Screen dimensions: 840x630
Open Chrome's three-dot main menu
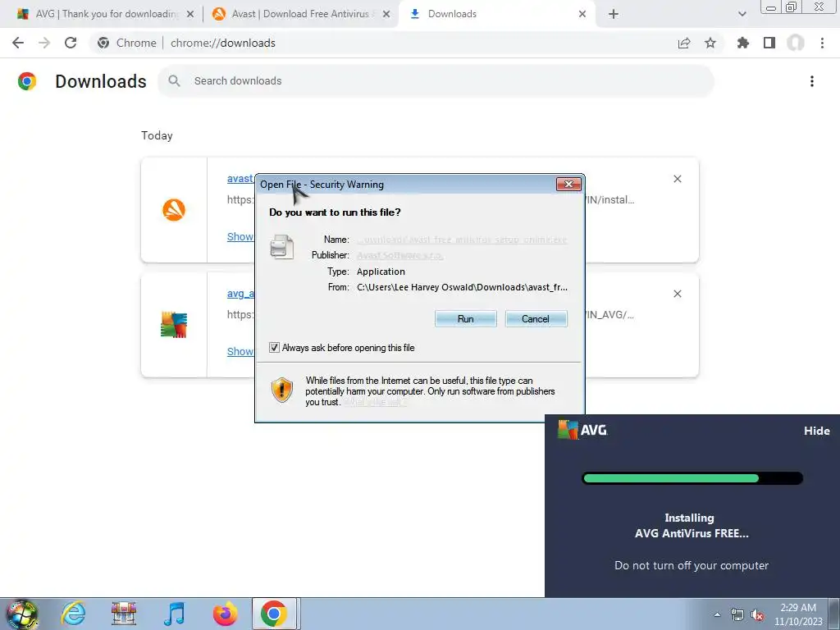822,43
